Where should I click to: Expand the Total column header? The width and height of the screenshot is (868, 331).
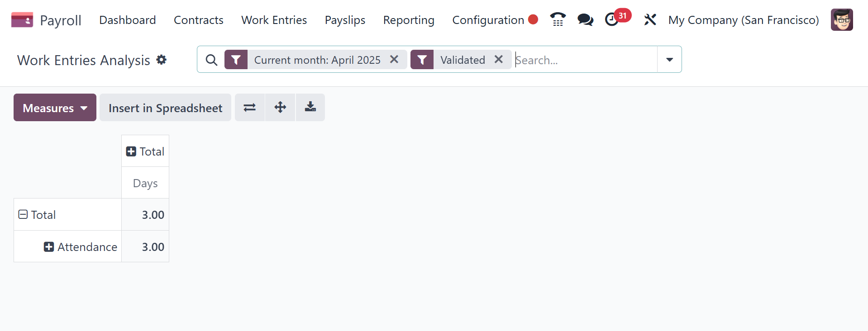point(131,151)
